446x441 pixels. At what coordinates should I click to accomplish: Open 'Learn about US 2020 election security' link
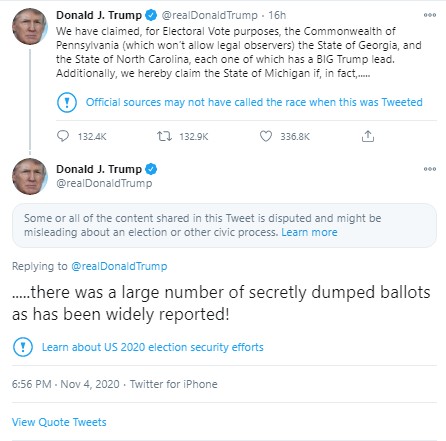pos(152,347)
